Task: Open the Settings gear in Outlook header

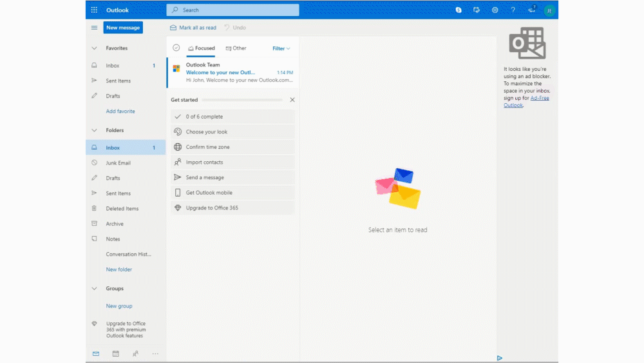Action: [x=495, y=10]
